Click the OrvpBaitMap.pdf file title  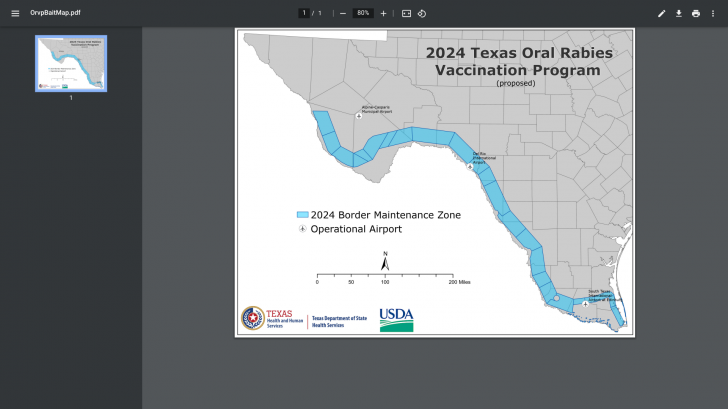(55, 13)
